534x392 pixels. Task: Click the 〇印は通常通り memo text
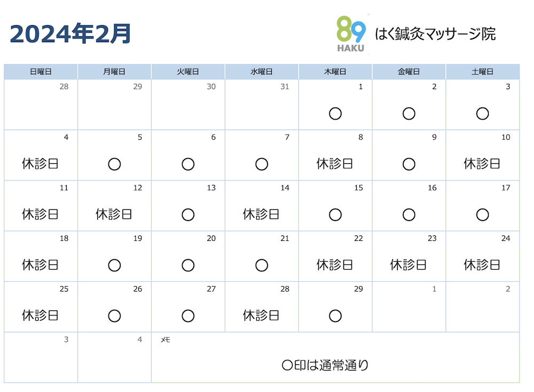tap(325, 365)
